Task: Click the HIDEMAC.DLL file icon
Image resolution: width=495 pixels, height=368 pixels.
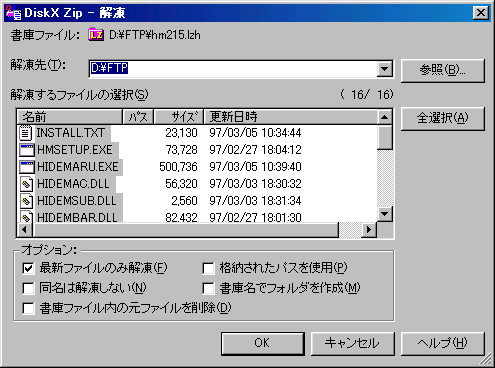Action: [x=26, y=184]
